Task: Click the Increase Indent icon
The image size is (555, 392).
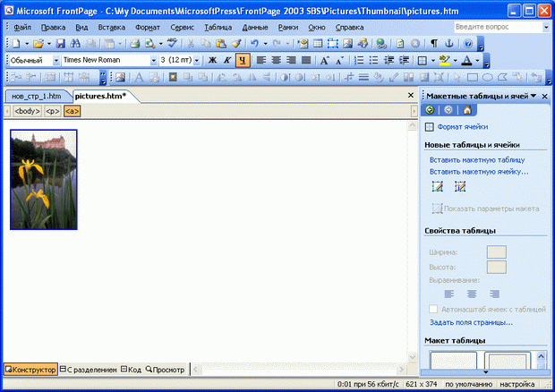Action: click(x=404, y=61)
